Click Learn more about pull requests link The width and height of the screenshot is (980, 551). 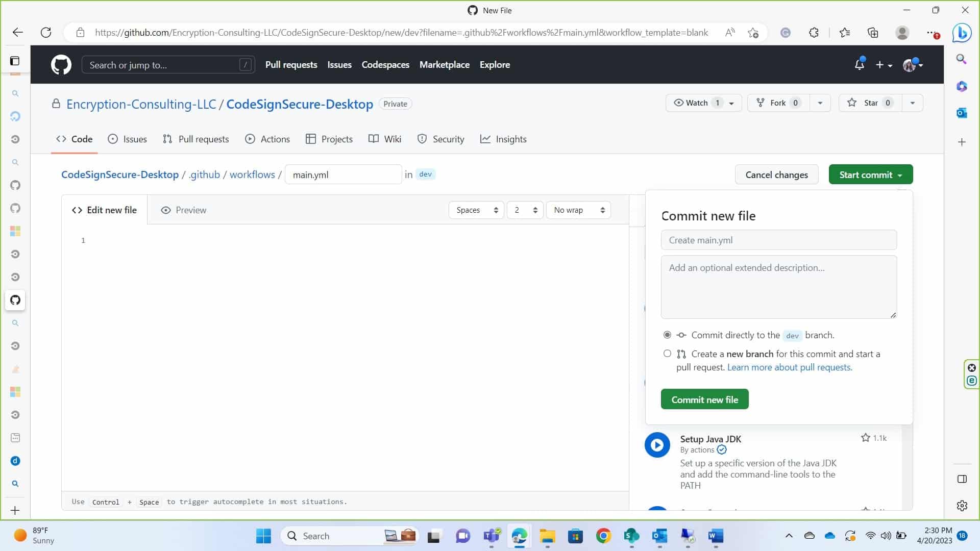tap(790, 367)
